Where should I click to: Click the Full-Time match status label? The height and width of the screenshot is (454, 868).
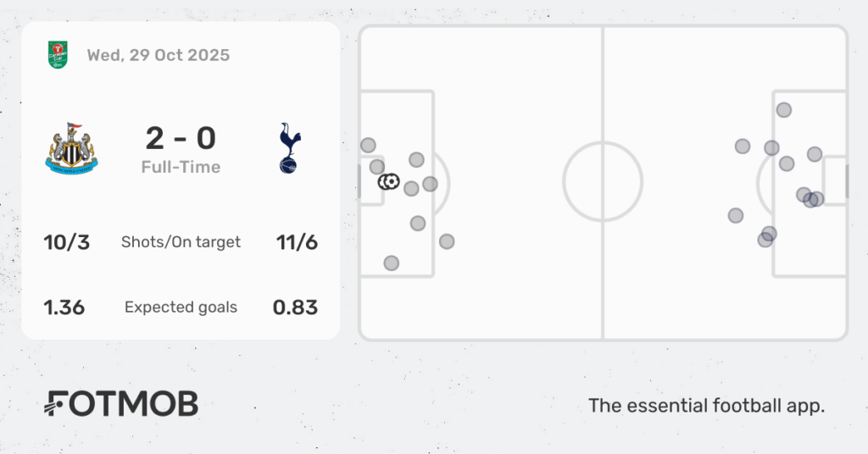click(x=181, y=167)
